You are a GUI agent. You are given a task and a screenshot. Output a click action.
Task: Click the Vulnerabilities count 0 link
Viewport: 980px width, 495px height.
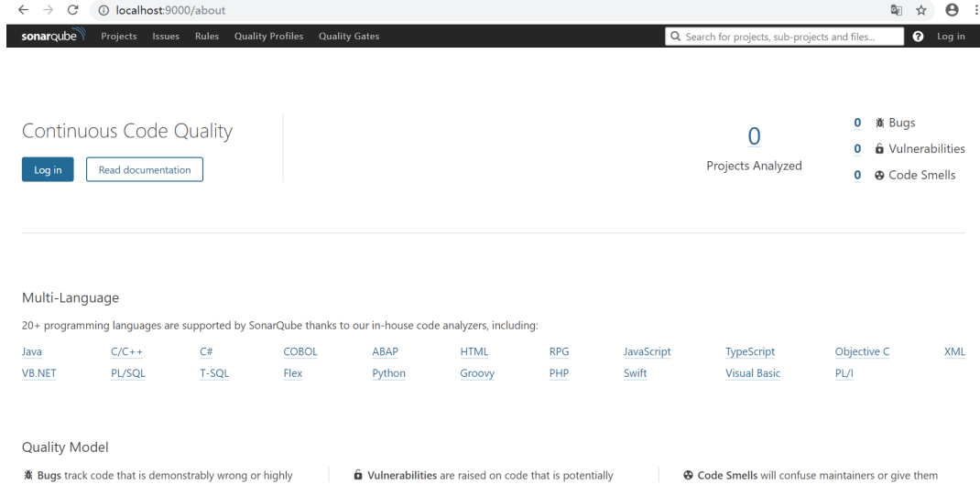click(x=857, y=148)
